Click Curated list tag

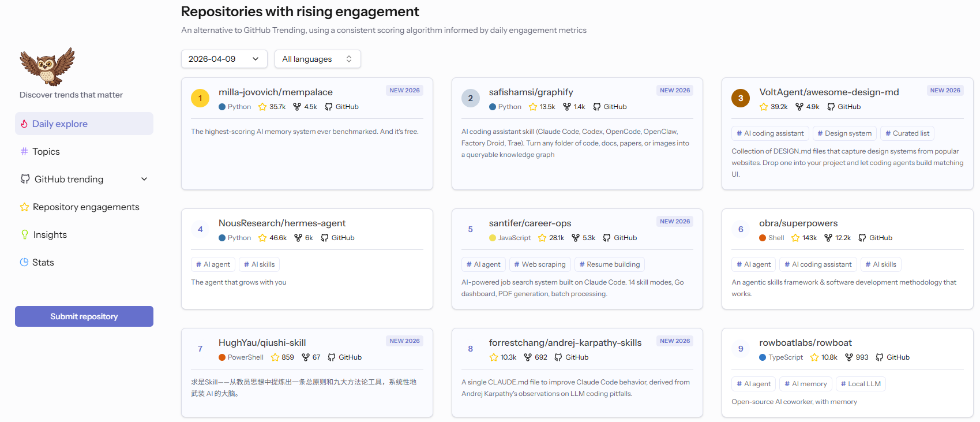pyautogui.click(x=907, y=133)
